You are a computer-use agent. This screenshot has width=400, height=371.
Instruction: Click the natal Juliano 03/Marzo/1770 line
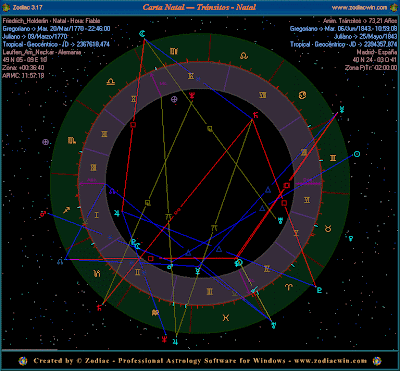coord(35,36)
